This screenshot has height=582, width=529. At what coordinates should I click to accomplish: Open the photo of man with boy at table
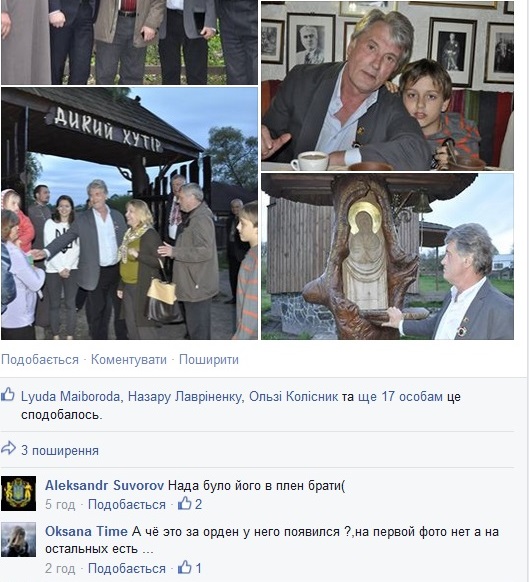(388, 86)
